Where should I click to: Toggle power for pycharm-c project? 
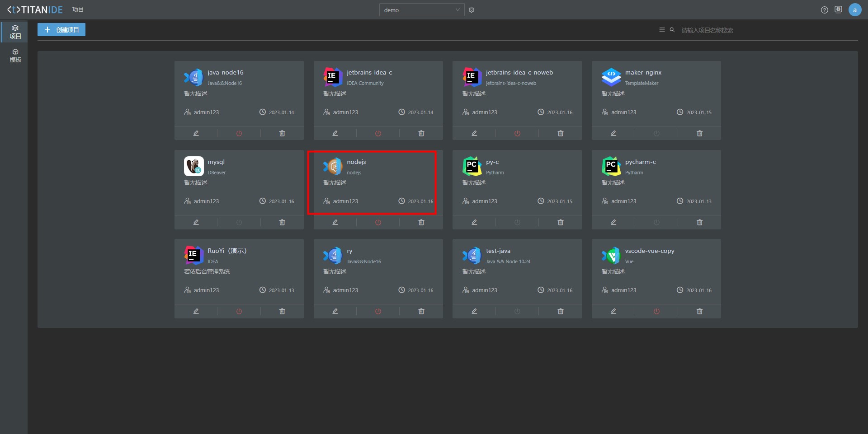pos(656,222)
